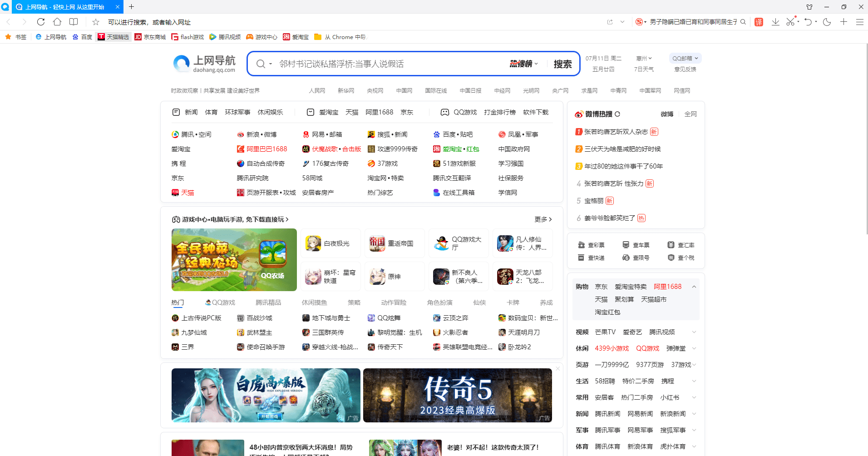Image resolution: width=868 pixels, height=456 pixels.
Task: Open 查个税 tax calculator
Action: coord(681,258)
